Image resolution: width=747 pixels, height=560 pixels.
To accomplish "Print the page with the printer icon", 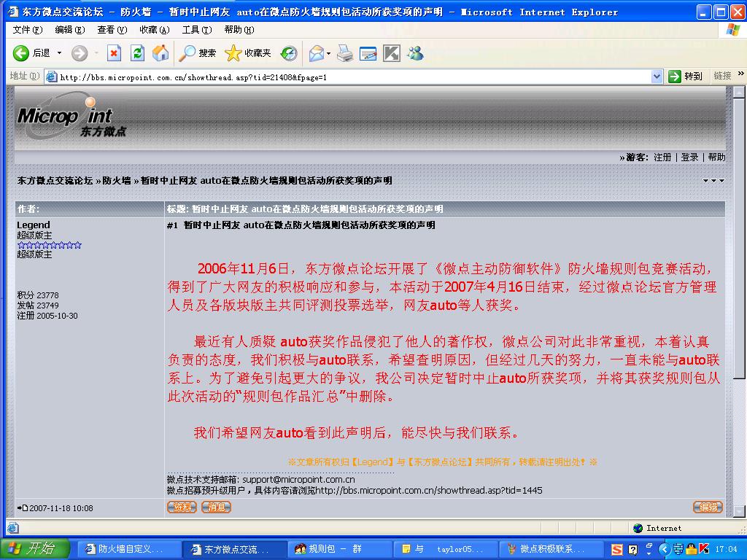I will 345,52.
